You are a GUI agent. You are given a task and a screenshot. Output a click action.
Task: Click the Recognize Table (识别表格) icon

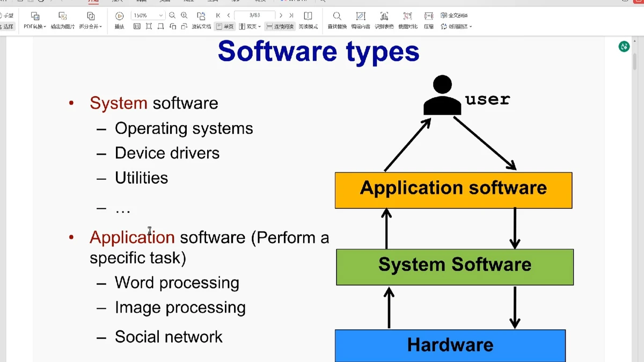click(x=384, y=17)
